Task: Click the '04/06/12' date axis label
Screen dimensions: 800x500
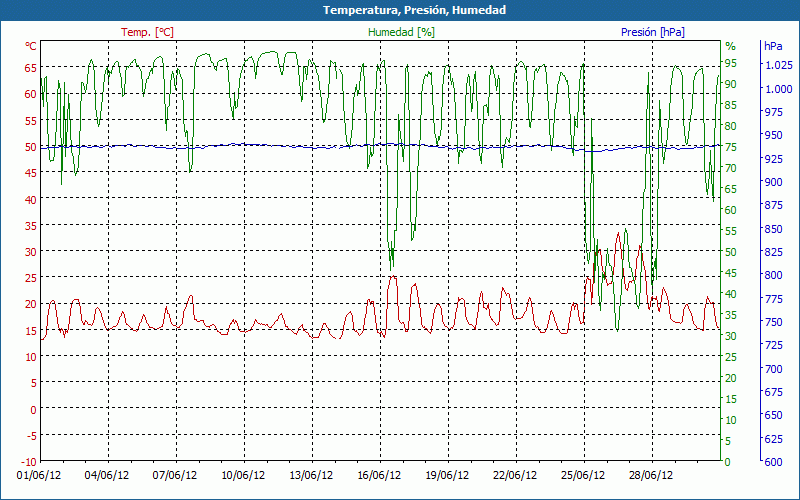Action: click(x=107, y=476)
